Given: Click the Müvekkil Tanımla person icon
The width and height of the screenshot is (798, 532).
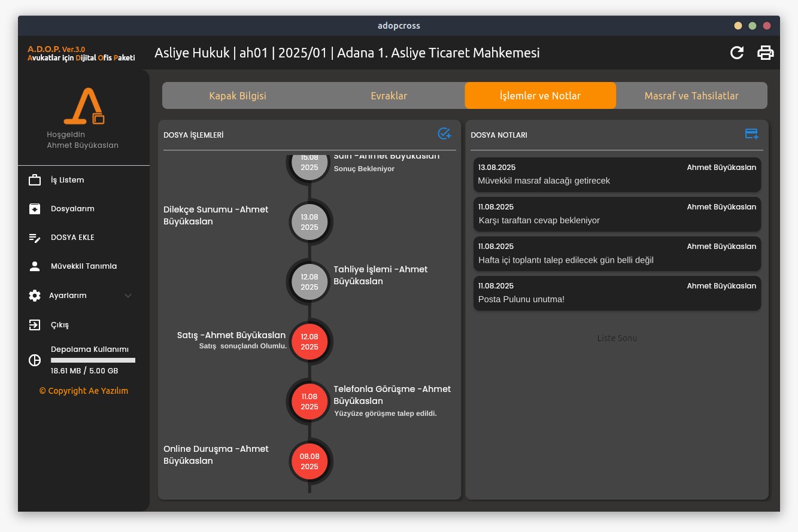Looking at the screenshot, I should [x=35, y=266].
